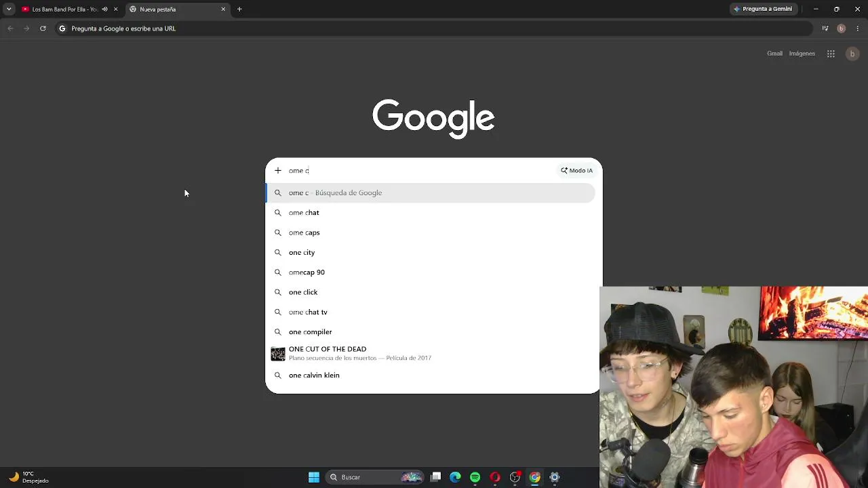Open the Google apps grid
The width and height of the screenshot is (868, 488).
(831, 54)
